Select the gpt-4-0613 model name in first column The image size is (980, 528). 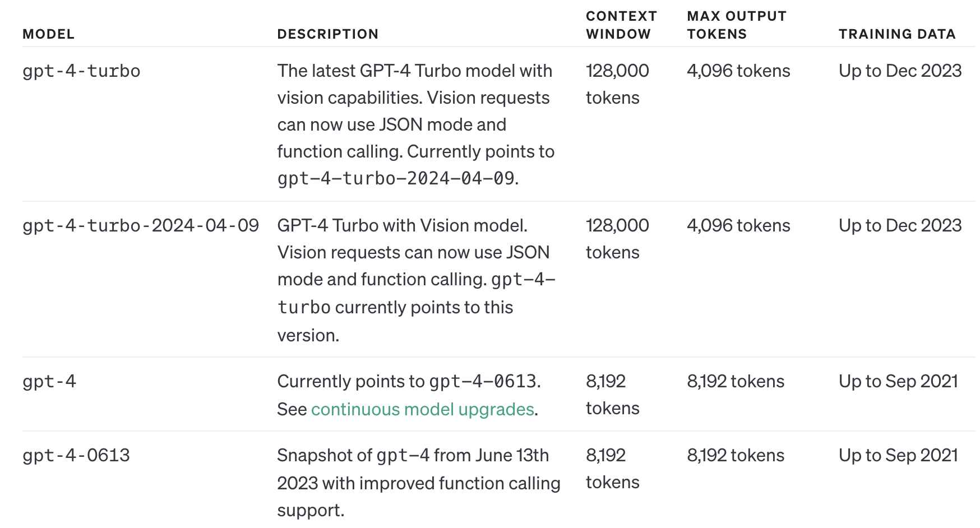click(x=76, y=456)
